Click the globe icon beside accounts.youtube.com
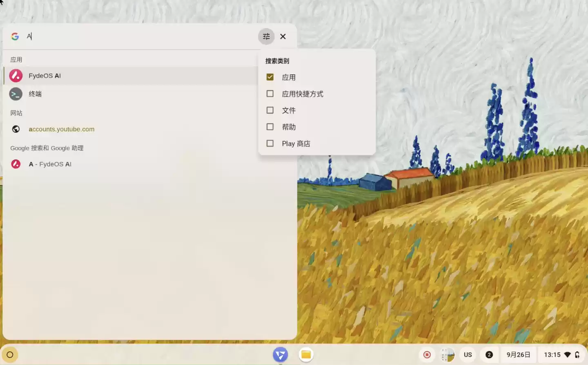Screen dimensions: 588x365 [16, 129]
